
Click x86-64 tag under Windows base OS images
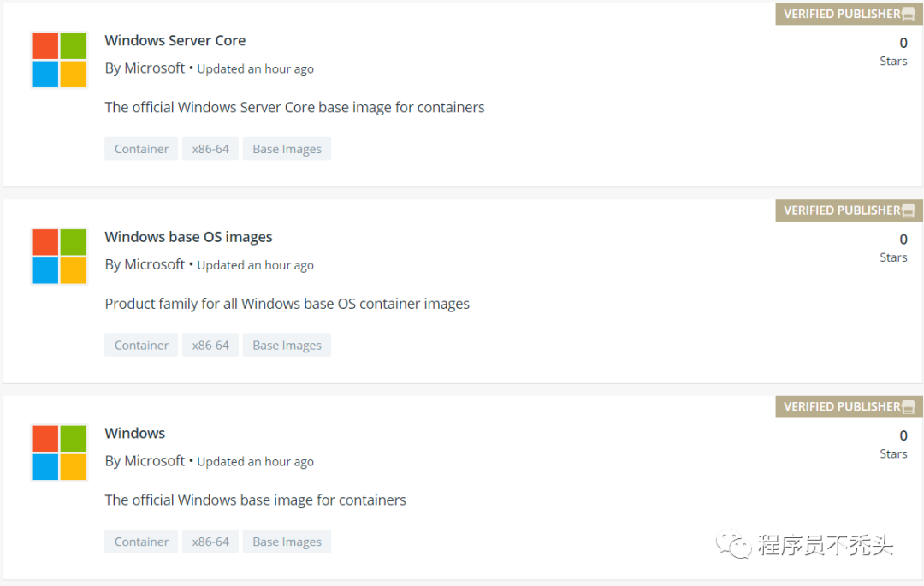tap(210, 346)
